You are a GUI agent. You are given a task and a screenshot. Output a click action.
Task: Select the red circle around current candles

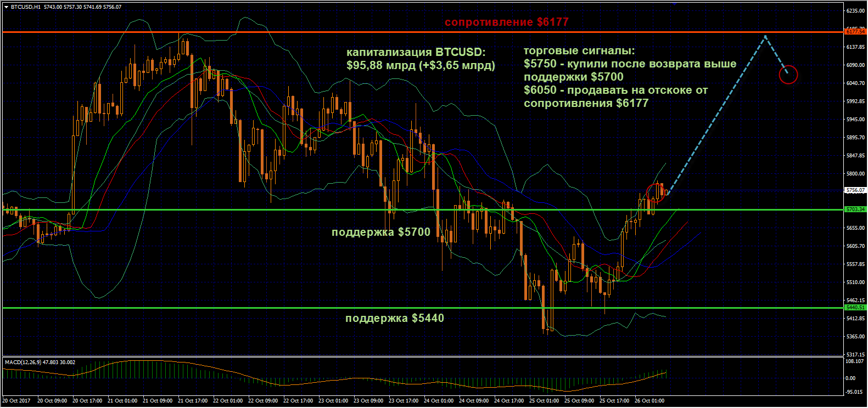(x=656, y=193)
